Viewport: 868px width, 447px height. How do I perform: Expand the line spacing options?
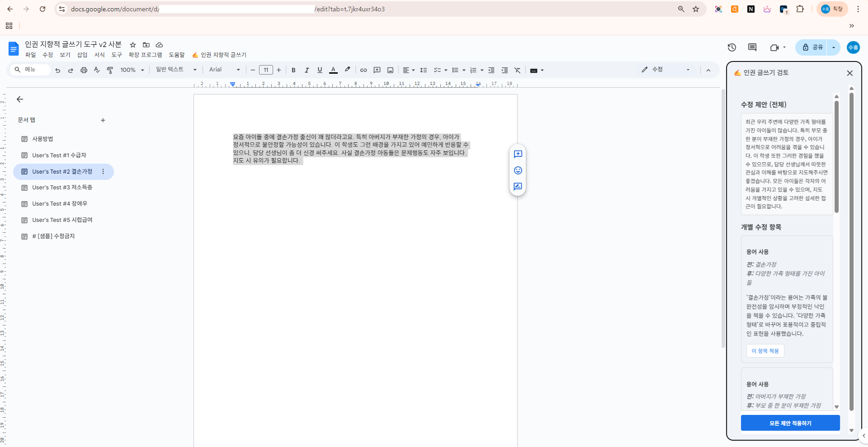tap(424, 70)
